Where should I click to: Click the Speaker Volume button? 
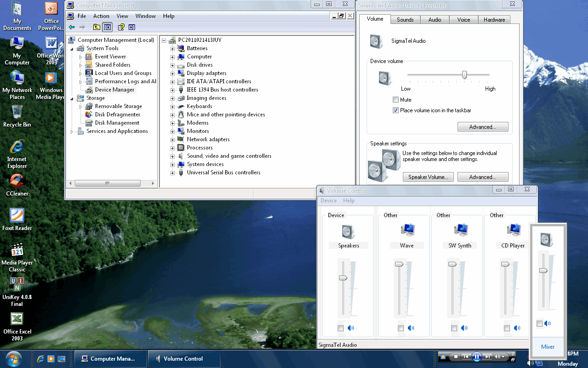coord(428,177)
